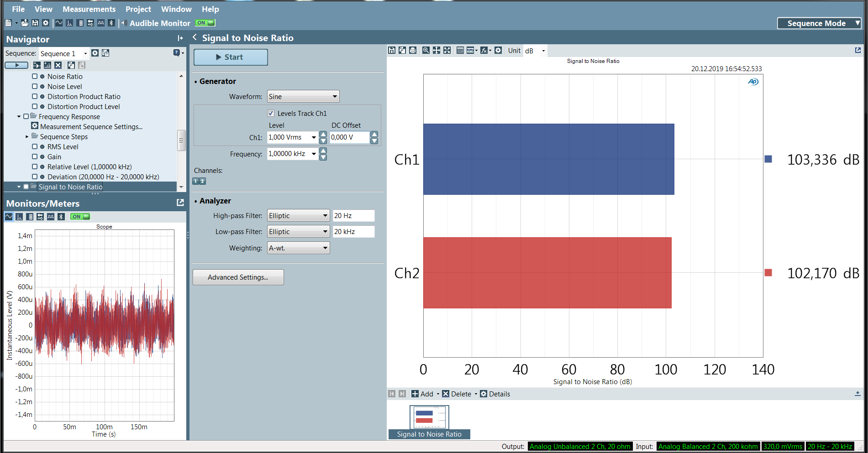868x453 pixels.
Task: Pop out the Monitors/Meters panel
Action: [180, 203]
